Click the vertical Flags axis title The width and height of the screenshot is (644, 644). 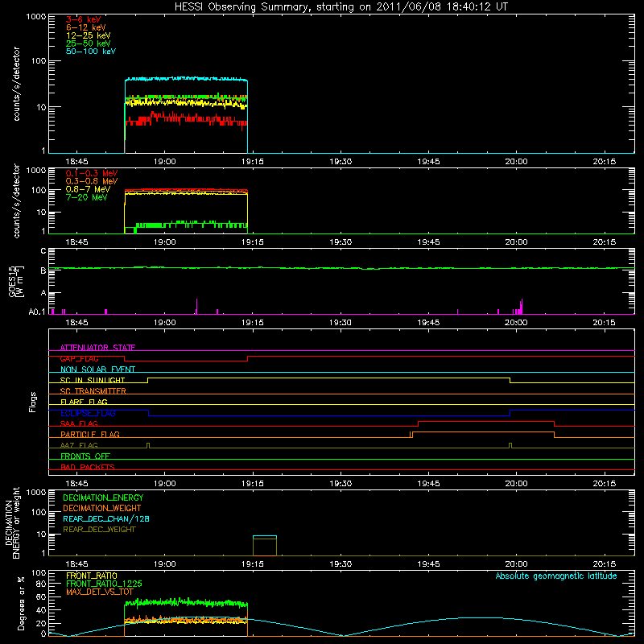tap(33, 402)
